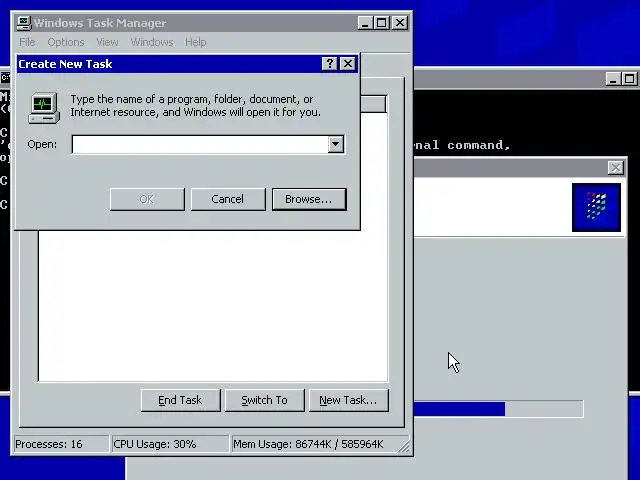Open the Options menu in Task Manager
640x480 pixels.
(x=66, y=42)
